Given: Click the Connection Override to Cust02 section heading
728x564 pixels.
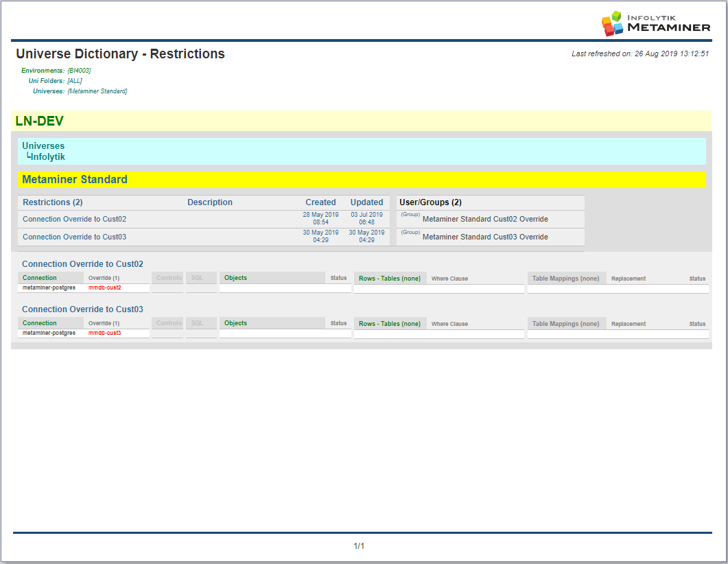Looking at the screenshot, I should 82,264.
